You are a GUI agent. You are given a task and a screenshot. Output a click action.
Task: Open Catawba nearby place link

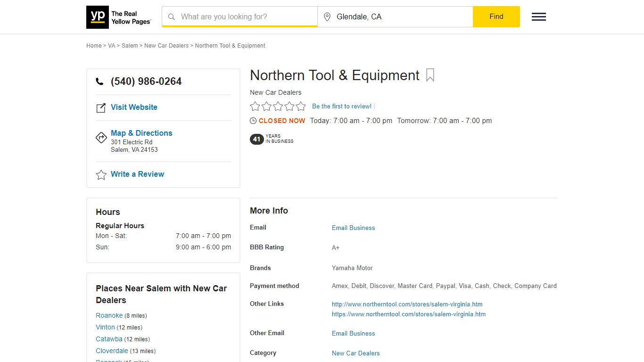(109, 339)
